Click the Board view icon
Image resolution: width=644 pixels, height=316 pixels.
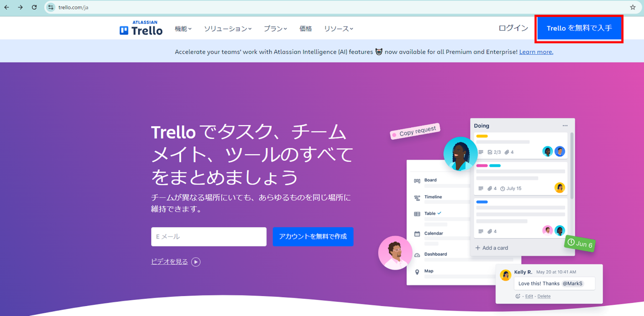pyautogui.click(x=417, y=181)
